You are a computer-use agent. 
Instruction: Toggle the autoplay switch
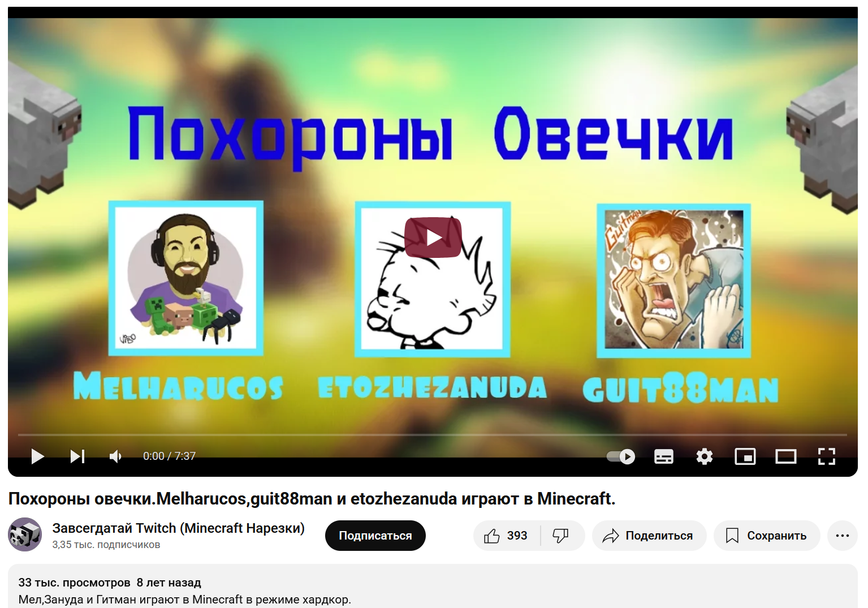tap(621, 456)
